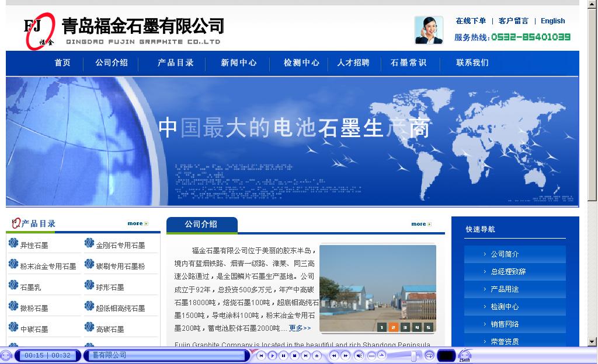Play the media in the player bar
The width and height of the screenshot is (598, 364).
(x=272, y=356)
